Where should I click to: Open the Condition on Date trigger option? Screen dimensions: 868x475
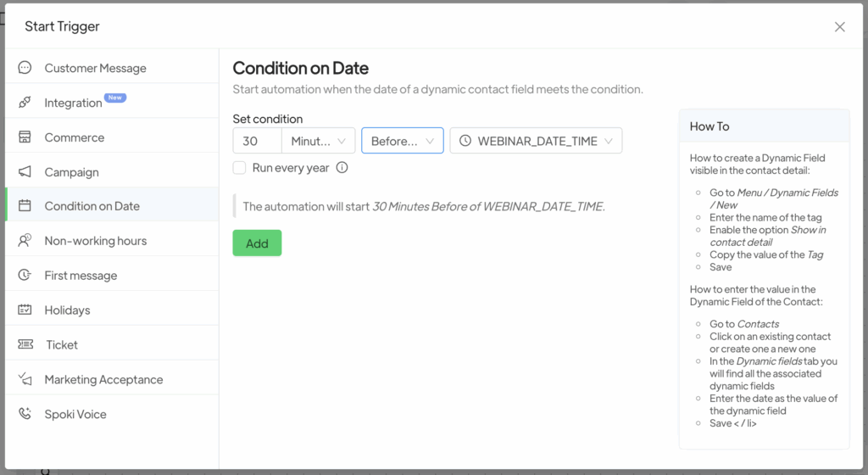(92, 206)
